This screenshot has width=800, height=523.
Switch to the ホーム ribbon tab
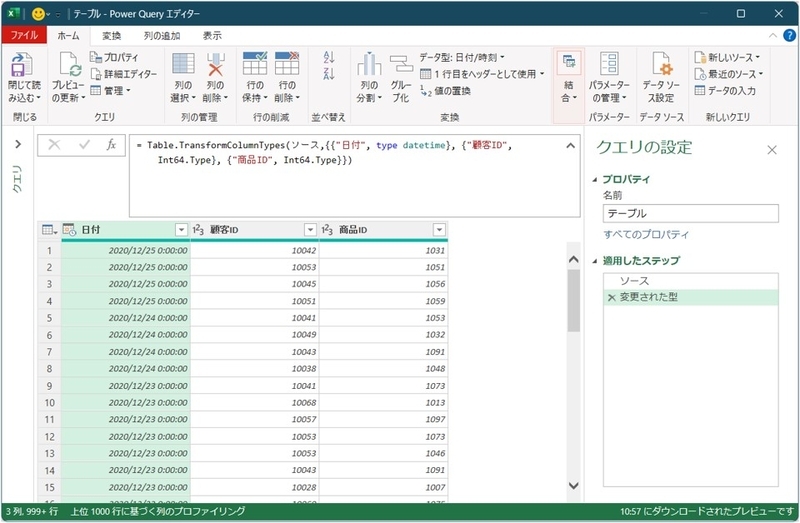(x=68, y=35)
